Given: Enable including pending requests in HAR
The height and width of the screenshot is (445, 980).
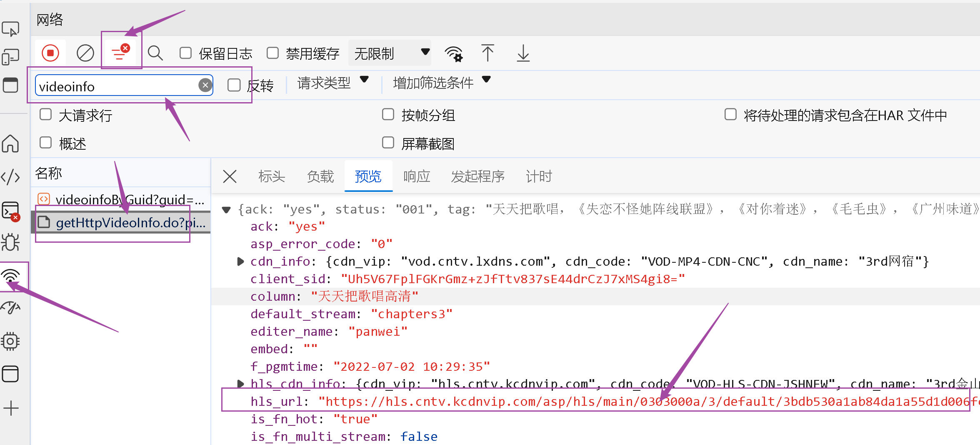Looking at the screenshot, I should (730, 114).
